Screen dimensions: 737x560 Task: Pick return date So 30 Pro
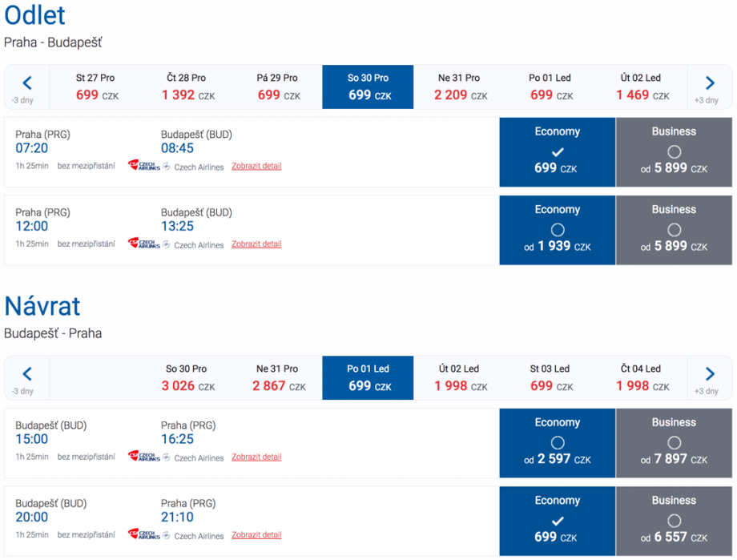pyautogui.click(x=186, y=377)
